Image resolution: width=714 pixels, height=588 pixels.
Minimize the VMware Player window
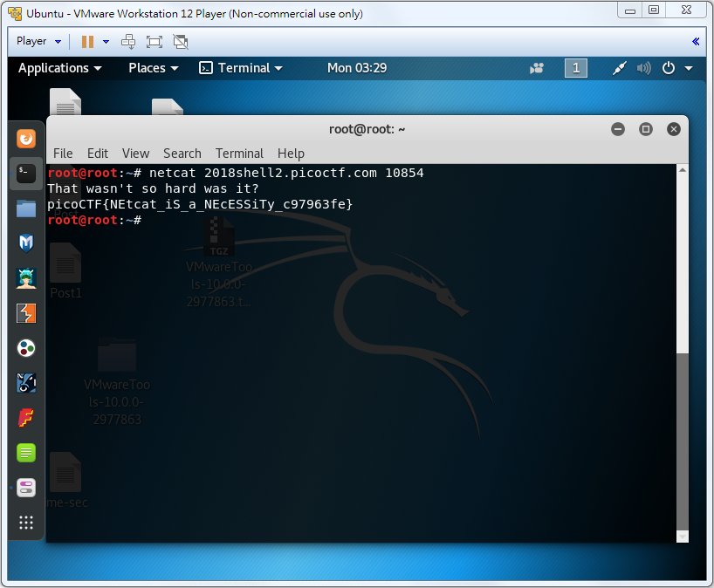pyautogui.click(x=630, y=10)
